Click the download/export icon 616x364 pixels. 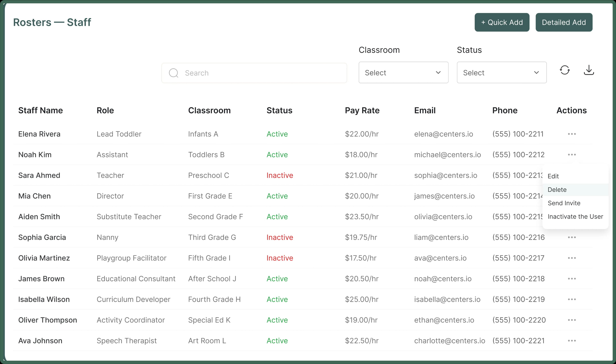pyautogui.click(x=589, y=70)
